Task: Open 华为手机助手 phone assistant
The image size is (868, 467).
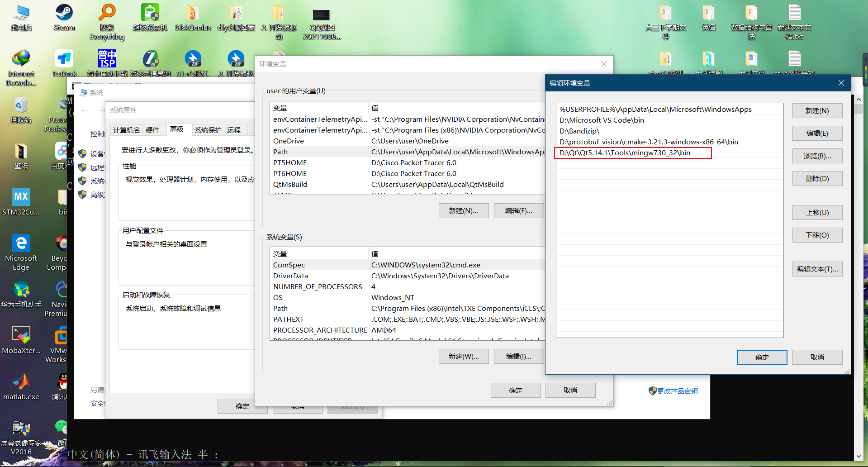Action: pyautogui.click(x=21, y=290)
